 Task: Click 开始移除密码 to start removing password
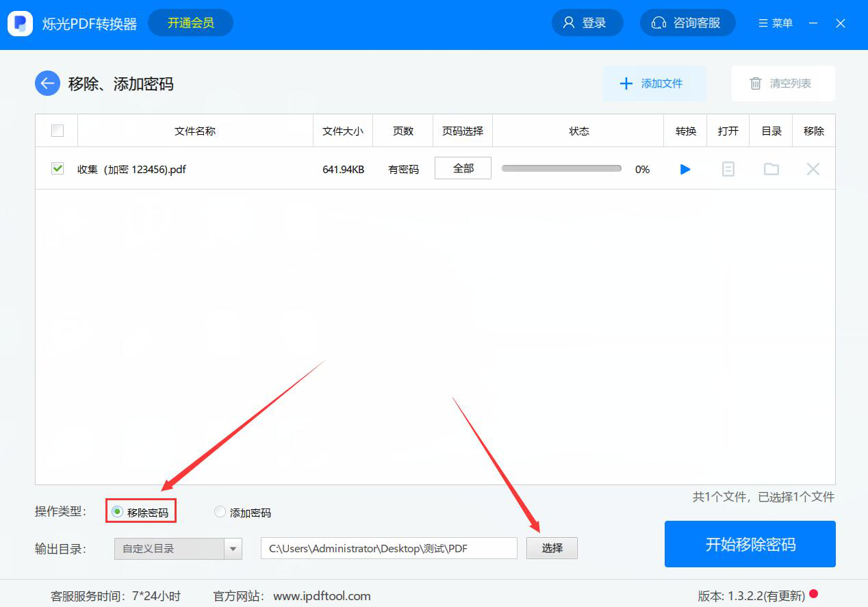[750, 544]
